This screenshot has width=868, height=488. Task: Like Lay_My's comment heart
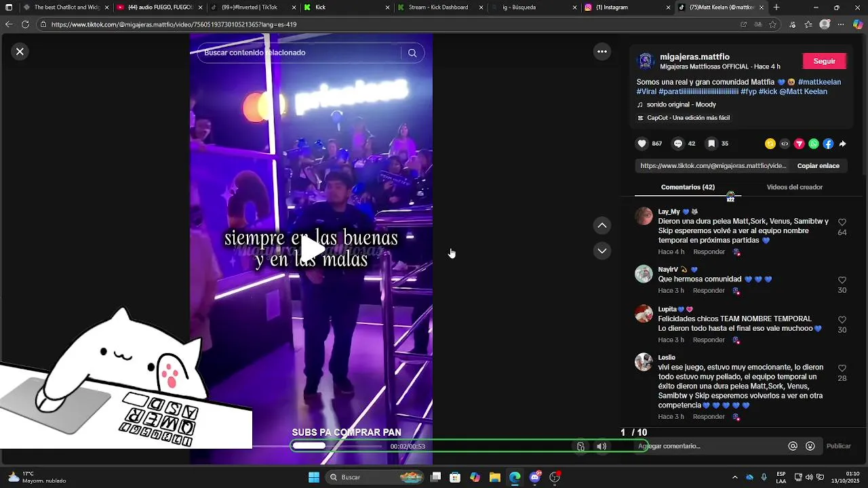(842, 222)
